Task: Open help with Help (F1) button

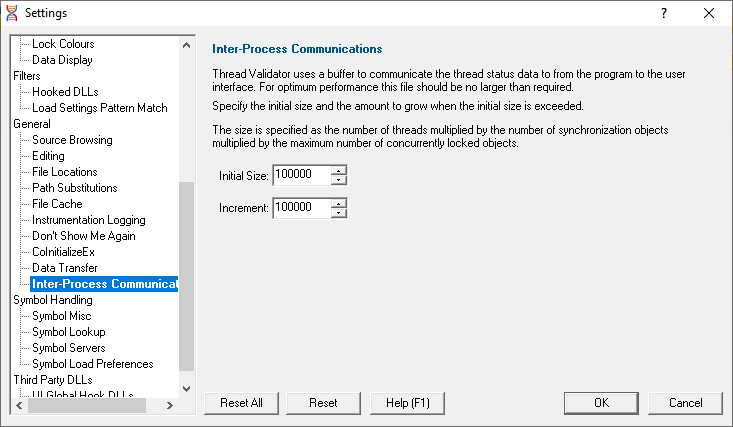Action: (407, 403)
